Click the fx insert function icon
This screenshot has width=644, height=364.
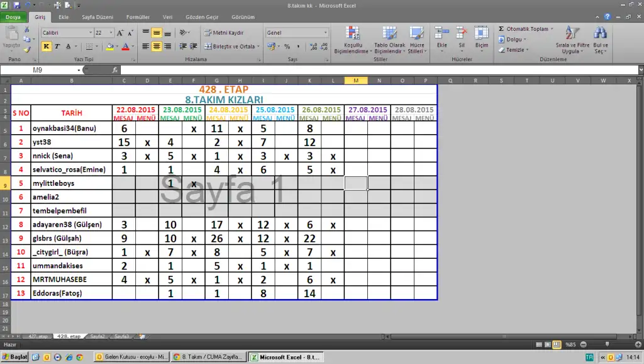point(114,70)
